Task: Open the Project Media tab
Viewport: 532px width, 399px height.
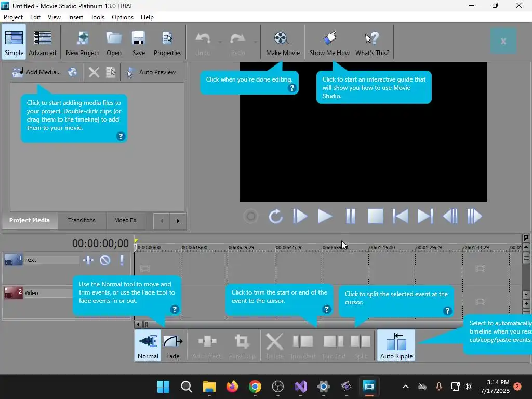Action: click(x=30, y=220)
